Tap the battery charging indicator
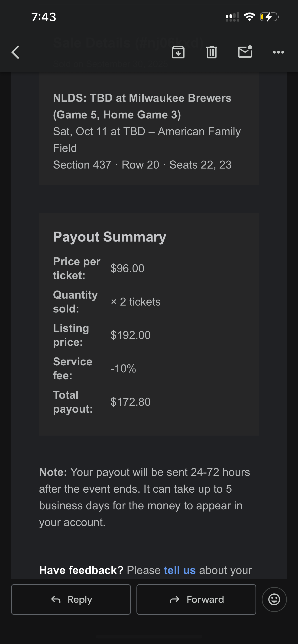Image resolution: width=298 pixels, height=644 pixels. (x=269, y=17)
